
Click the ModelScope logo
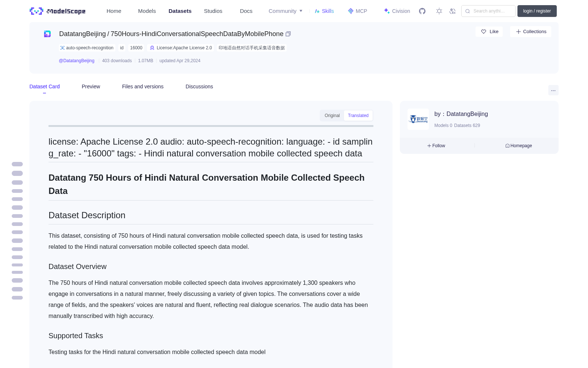pyautogui.click(x=58, y=11)
